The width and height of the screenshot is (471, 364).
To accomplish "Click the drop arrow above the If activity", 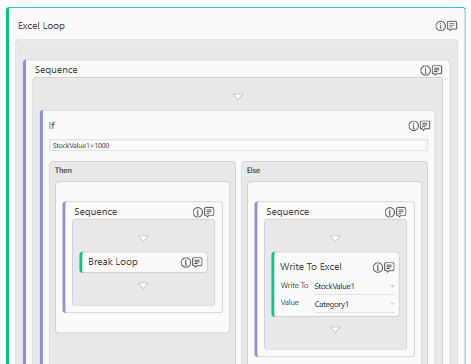I will [x=238, y=97].
